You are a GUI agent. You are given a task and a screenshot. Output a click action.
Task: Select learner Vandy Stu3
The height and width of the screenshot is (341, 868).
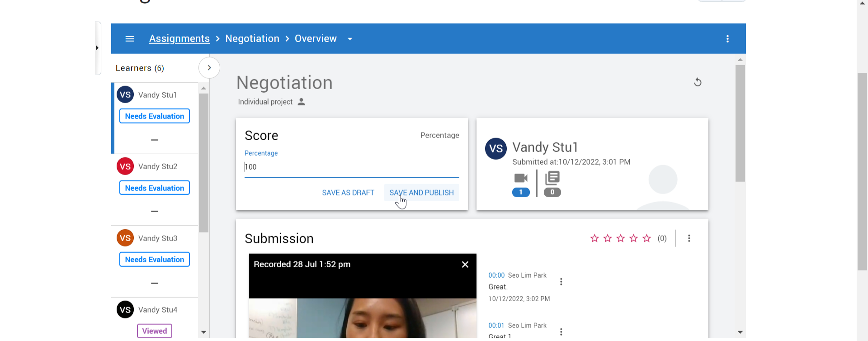point(157,238)
